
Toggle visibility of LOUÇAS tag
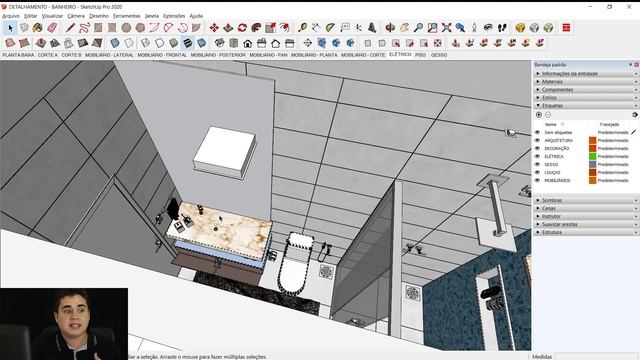click(537, 172)
